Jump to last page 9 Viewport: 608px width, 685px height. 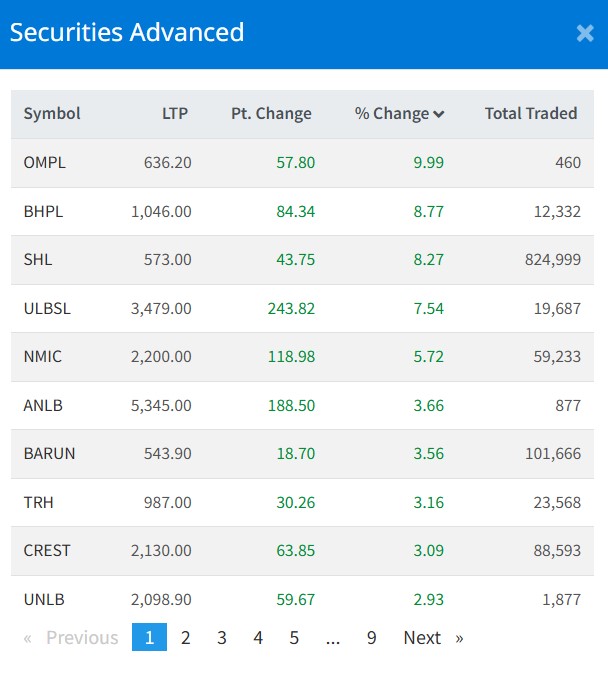point(371,637)
